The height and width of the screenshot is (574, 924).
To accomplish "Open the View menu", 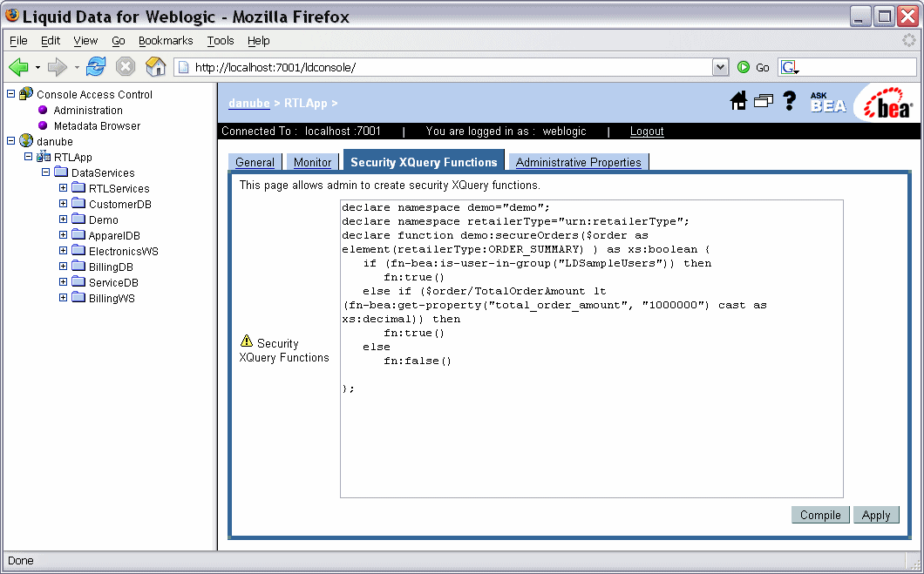I will coord(85,40).
